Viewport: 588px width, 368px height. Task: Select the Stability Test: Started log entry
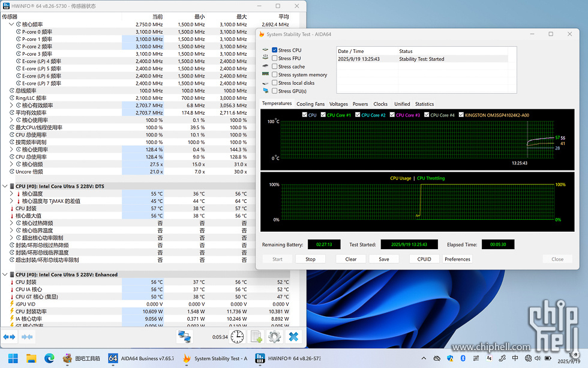(422, 59)
